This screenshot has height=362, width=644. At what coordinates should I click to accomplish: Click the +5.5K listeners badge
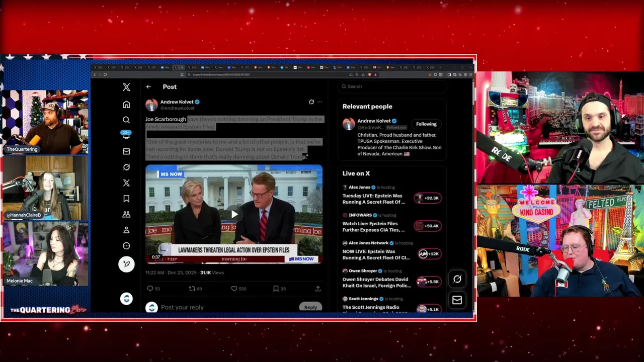(428, 282)
